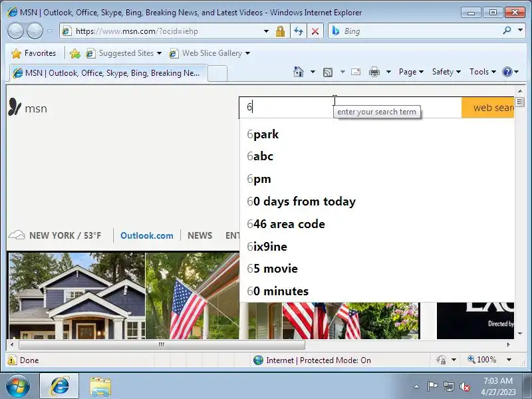Click the muted volume tray icon

(x=465, y=386)
